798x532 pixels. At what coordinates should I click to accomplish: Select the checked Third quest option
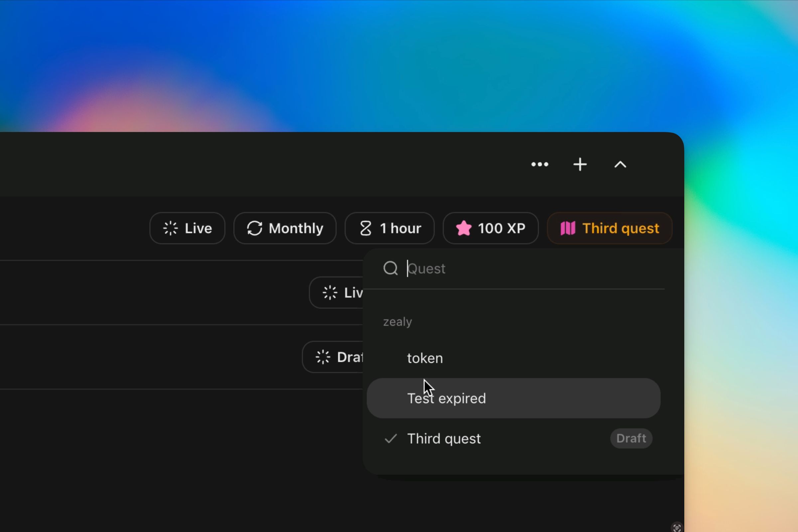513,438
